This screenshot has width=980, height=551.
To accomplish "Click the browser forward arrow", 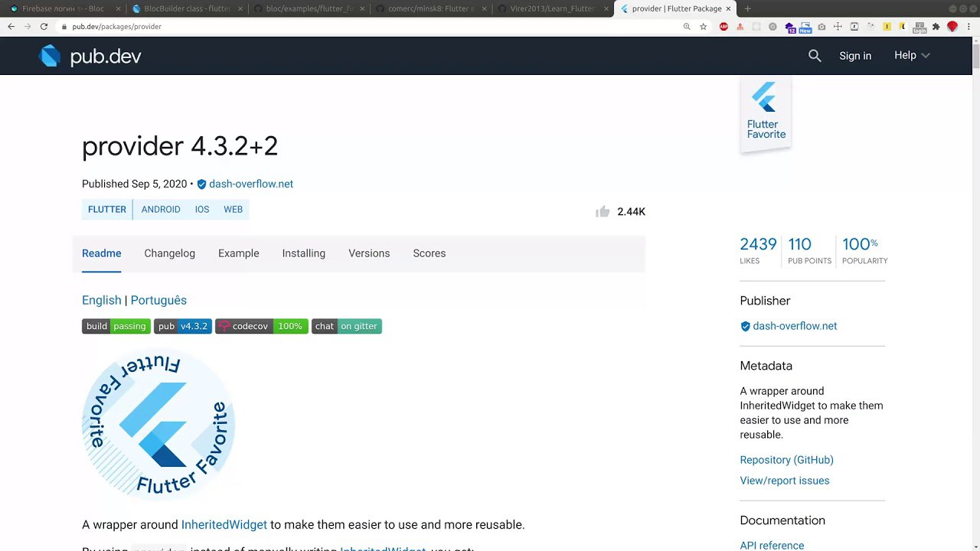I will [28, 26].
